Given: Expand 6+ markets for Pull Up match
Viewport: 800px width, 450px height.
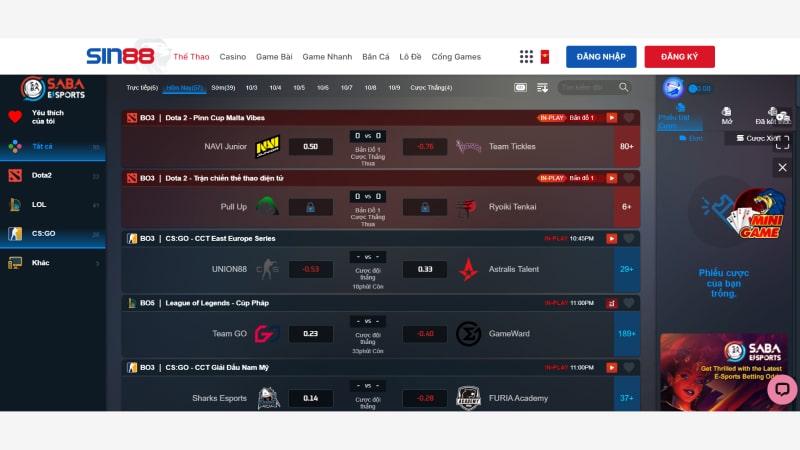Looking at the screenshot, I should tap(627, 207).
